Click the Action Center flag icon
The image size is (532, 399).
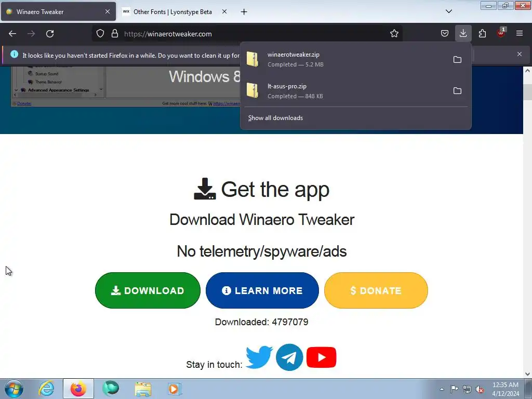454,389
